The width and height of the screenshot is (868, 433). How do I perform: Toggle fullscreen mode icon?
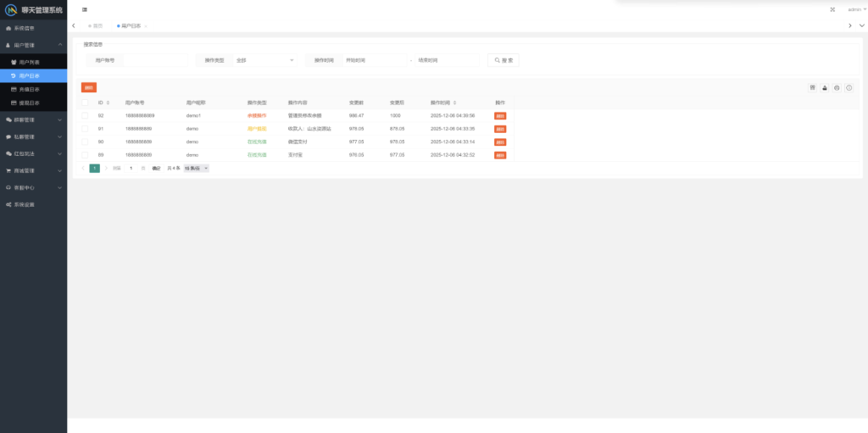click(x=832, y=9)
